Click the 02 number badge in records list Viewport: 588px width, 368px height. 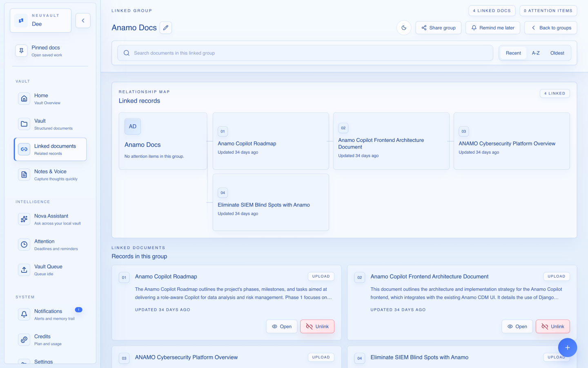point(359,277)
